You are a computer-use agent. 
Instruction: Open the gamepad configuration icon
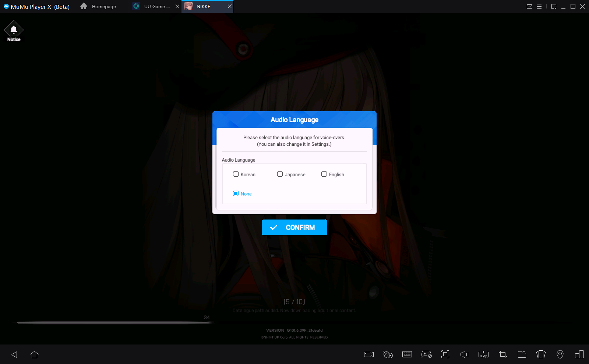[x=426, y=354]
